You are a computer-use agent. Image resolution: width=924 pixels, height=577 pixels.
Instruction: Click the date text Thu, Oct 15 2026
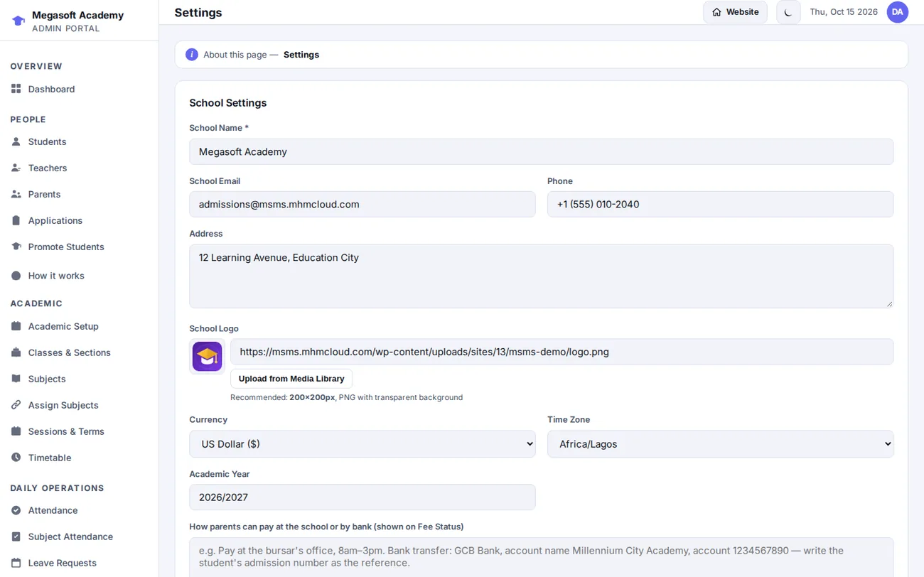(844, 12)
